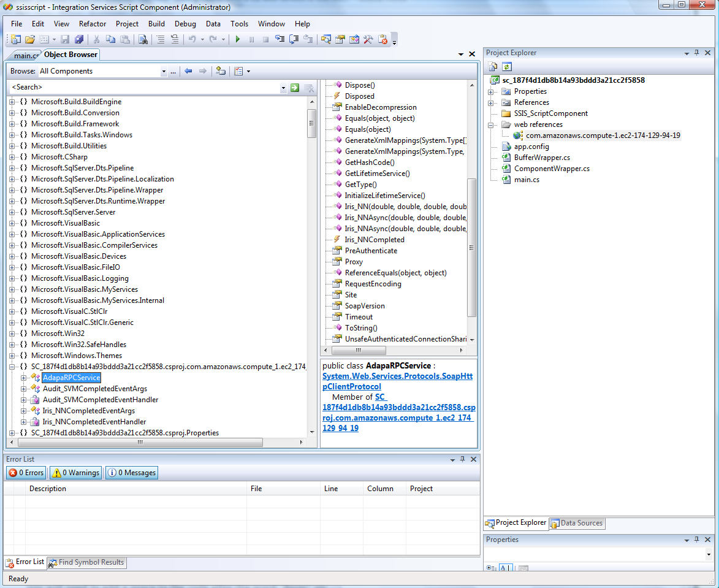Viewport: 719px width, 588px height.
Task: Toggle the 0 Warnings filter
Action: point(75,473)
